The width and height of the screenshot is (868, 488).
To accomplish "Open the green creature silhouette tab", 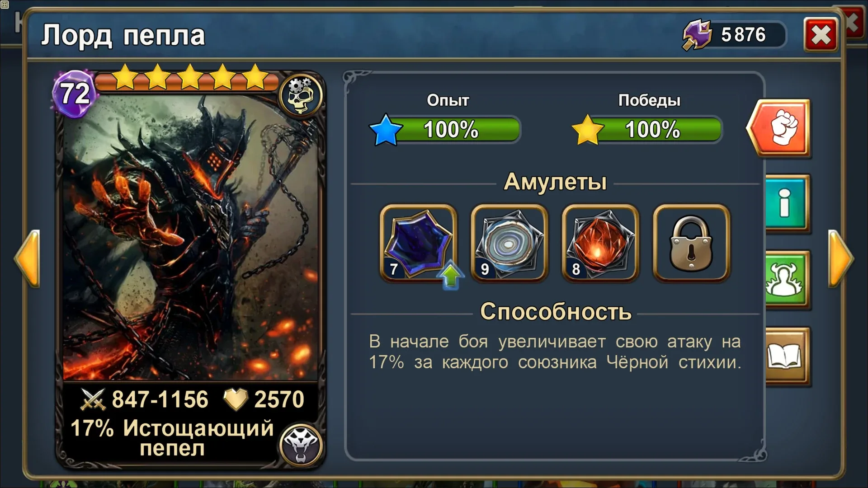I will tap(787, 280).
